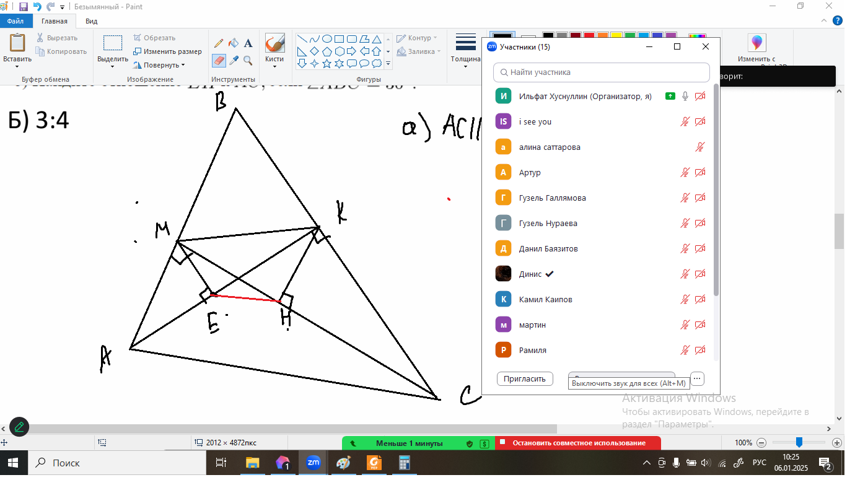Toggle camera for Камил Каипов
This screenshot has width=868, height=480.
(700, 300)
